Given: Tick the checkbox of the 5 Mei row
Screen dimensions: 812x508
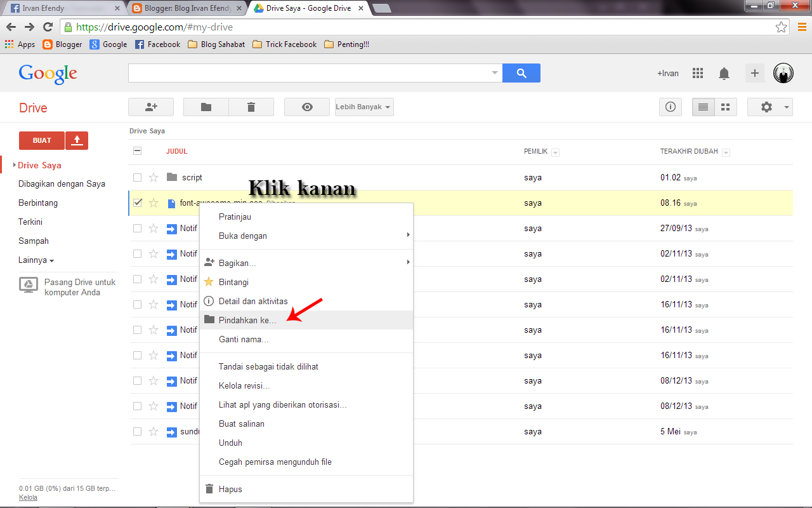Looking at the screenshot, I should pos(138,432).
